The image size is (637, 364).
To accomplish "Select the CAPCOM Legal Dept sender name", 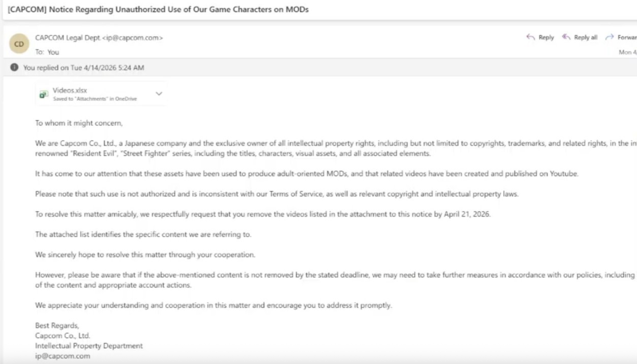I will pos(67,38).
